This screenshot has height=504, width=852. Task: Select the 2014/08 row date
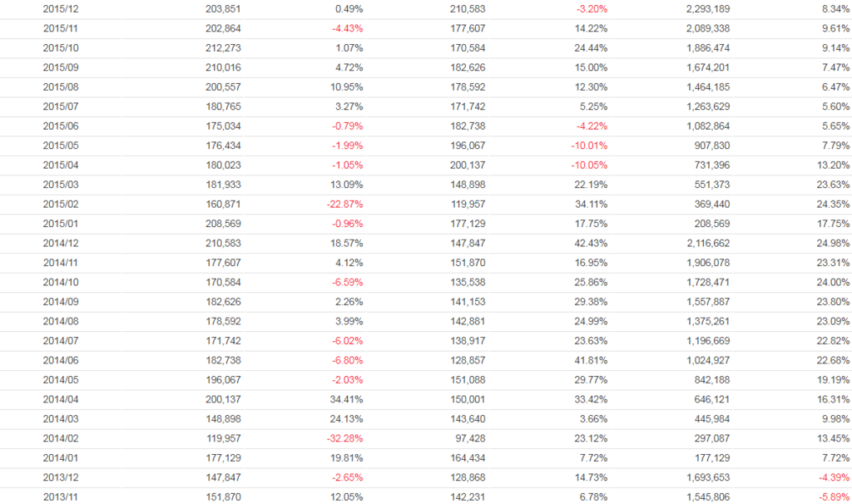click(60, 321)
